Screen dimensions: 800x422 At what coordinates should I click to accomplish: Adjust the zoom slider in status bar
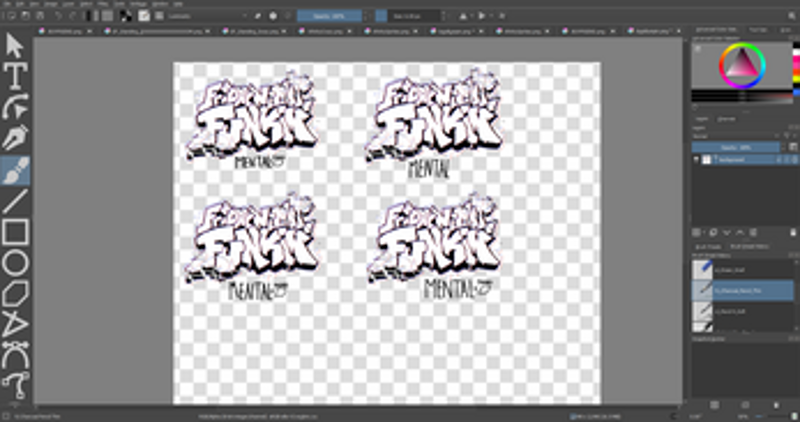(x=772, y=416)
